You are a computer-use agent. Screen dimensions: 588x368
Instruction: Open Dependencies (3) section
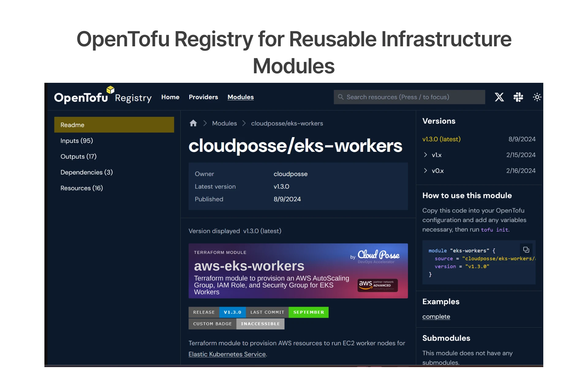click(87, 172)
